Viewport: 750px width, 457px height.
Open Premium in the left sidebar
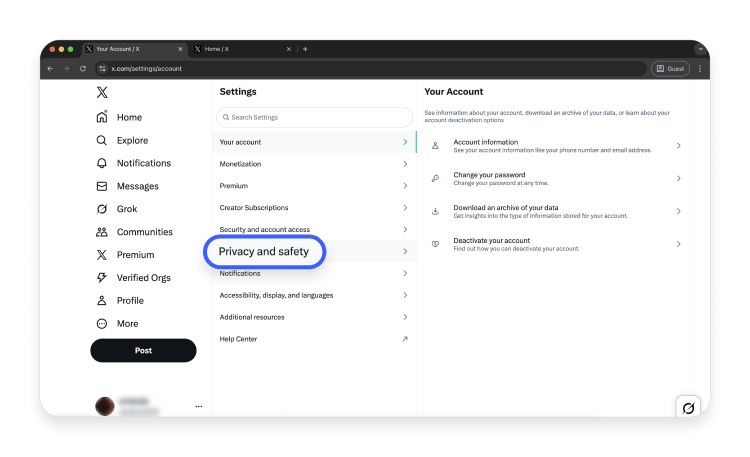point(125,255)
